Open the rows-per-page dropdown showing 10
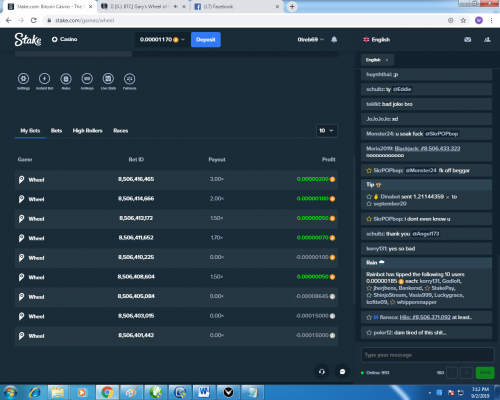This screenshot has width=500, height=400. pyautogui.click(x=326, y=131)
